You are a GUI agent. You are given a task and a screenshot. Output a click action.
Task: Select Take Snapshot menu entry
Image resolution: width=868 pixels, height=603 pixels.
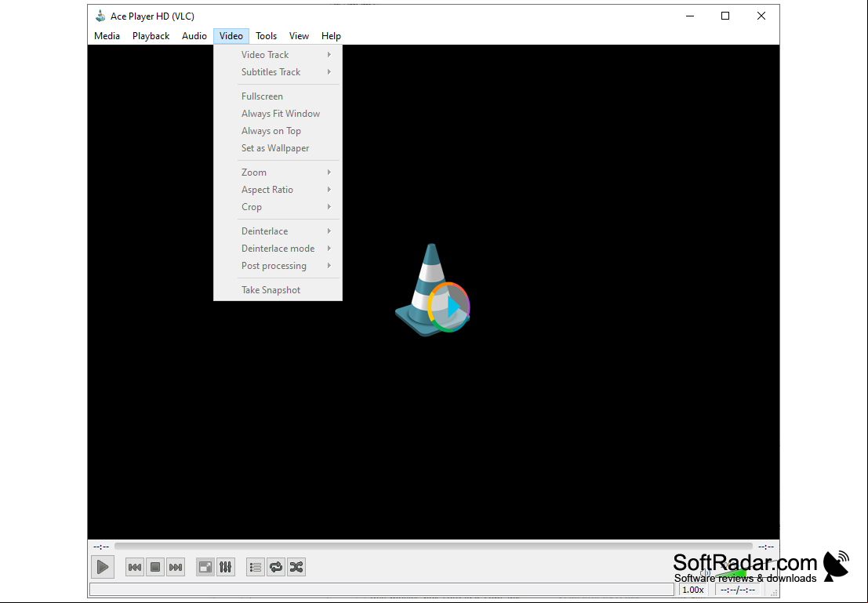click(x=278, y=289)
